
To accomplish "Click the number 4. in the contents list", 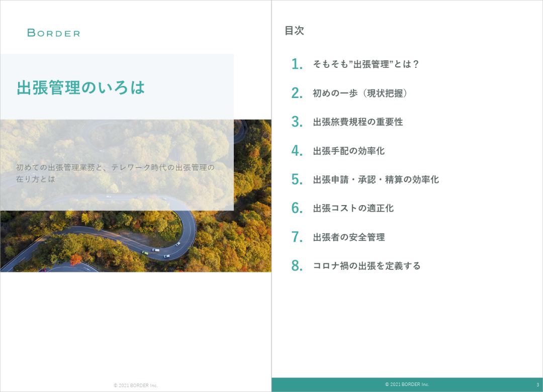I will point(297,151).
